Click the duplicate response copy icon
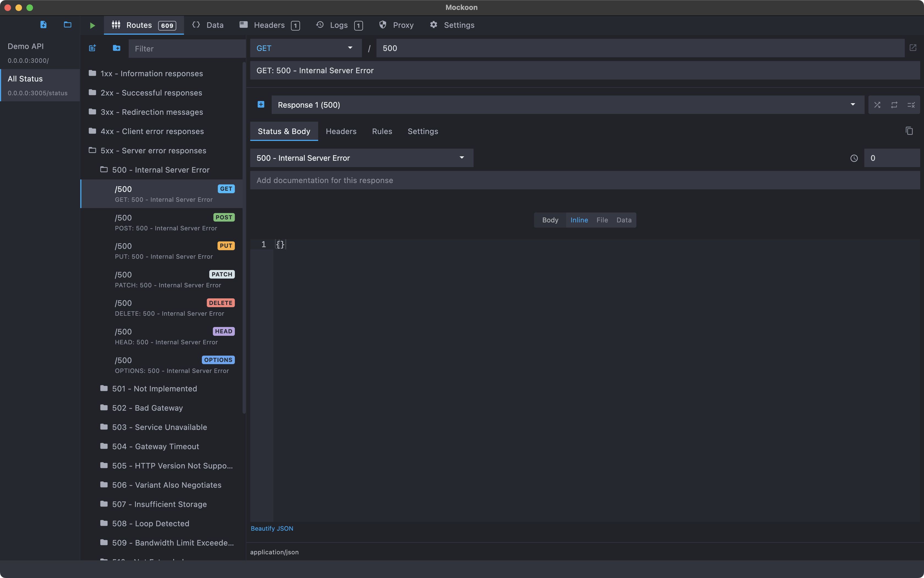 [x=909, y=131]
